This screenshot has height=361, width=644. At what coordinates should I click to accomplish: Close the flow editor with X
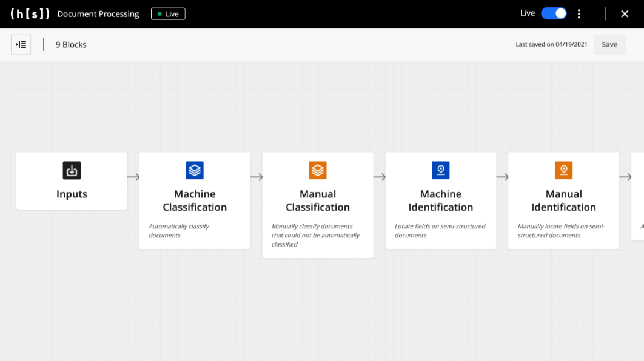pyautogui.click(x=625, y=14)
